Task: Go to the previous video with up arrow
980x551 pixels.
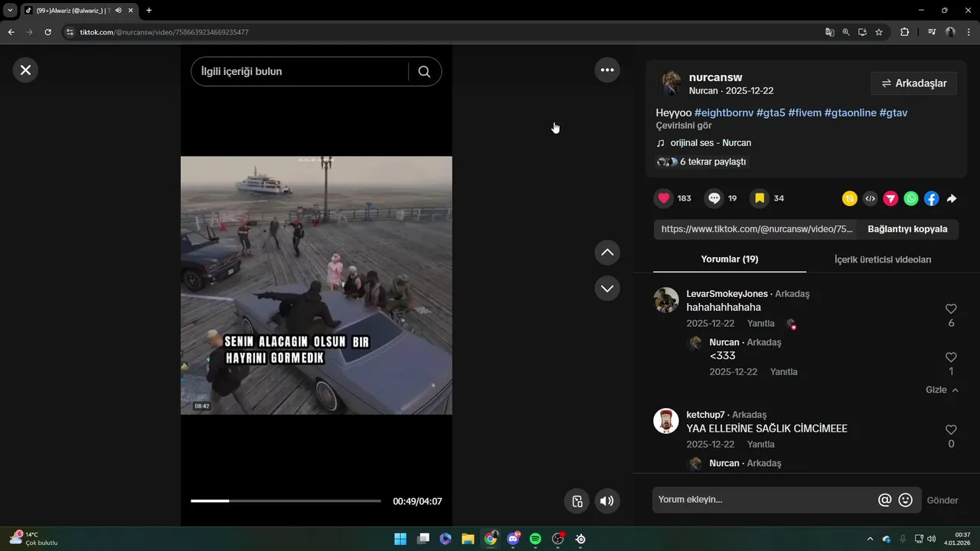Action: 607,252
